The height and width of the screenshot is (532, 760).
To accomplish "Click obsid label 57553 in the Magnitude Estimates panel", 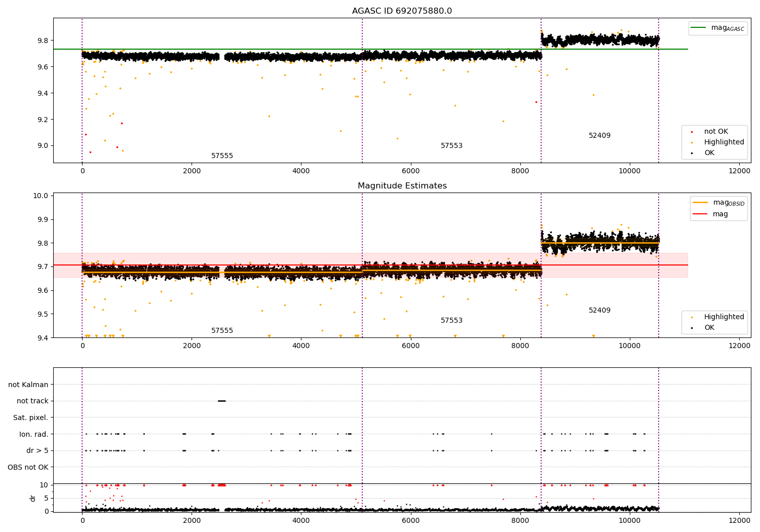I will [x=451, y=321].
